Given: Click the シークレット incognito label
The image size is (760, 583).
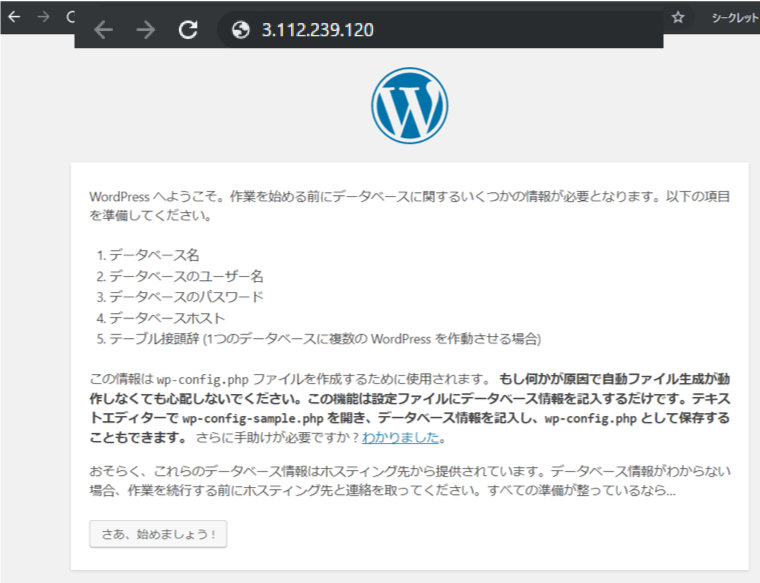Looking at the screenshot, I should 734,18.
